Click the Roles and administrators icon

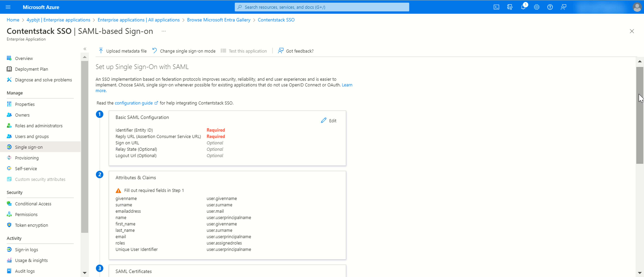pyautogui.click(x=9, y=126)
